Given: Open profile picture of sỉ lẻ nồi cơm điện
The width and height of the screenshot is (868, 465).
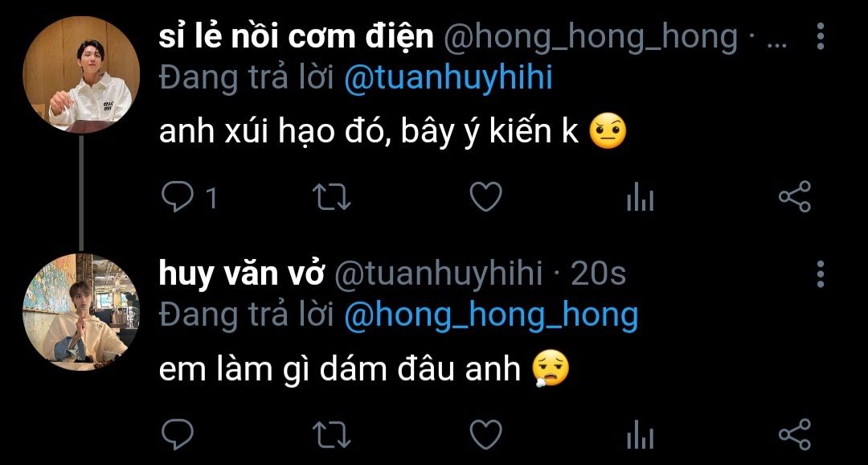Looking at the screenshot, I should (x=81, y=74).
